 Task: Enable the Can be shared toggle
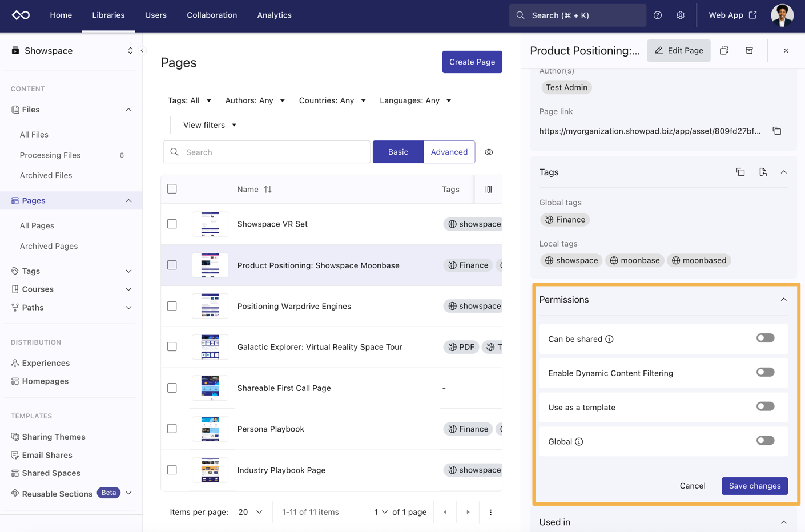[765, 338]
